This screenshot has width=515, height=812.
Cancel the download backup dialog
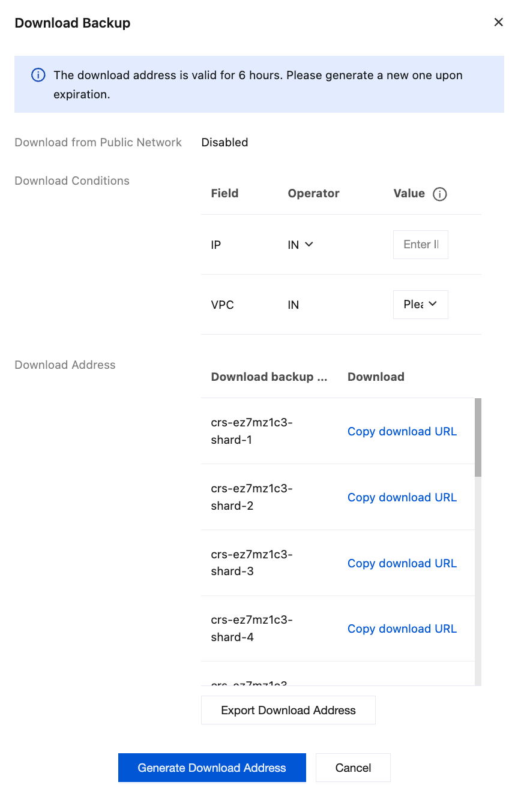pos(353,768)
